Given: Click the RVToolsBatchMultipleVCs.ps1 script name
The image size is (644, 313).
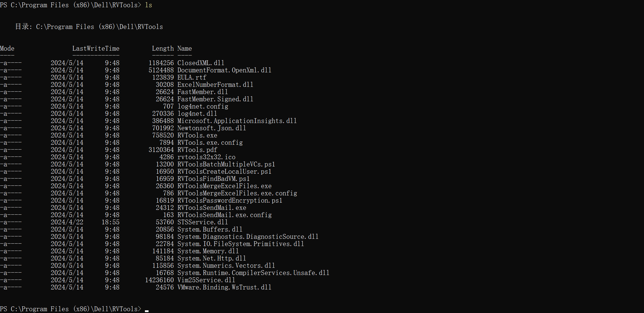Looking at the screenshot, I should pos(226,164).
